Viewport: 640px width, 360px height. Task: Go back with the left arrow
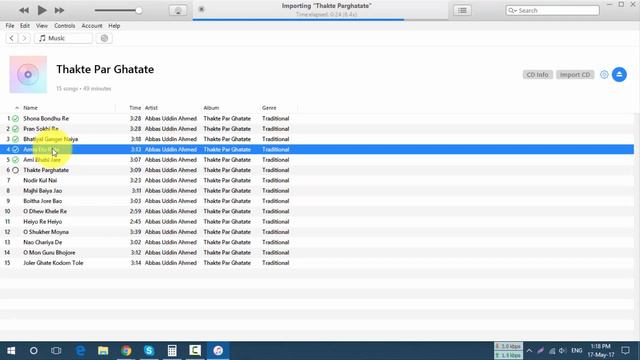click(x=11, y=38)
